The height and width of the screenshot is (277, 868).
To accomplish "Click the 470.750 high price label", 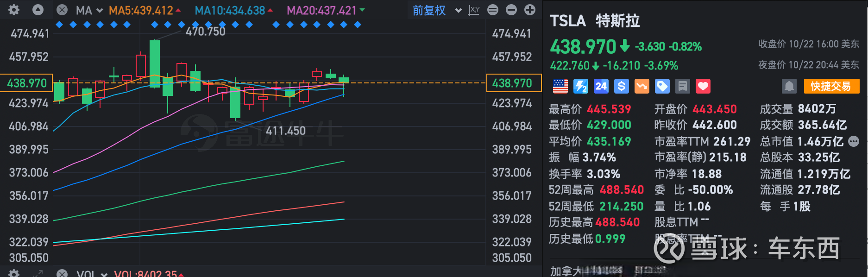I will point(206,31).
